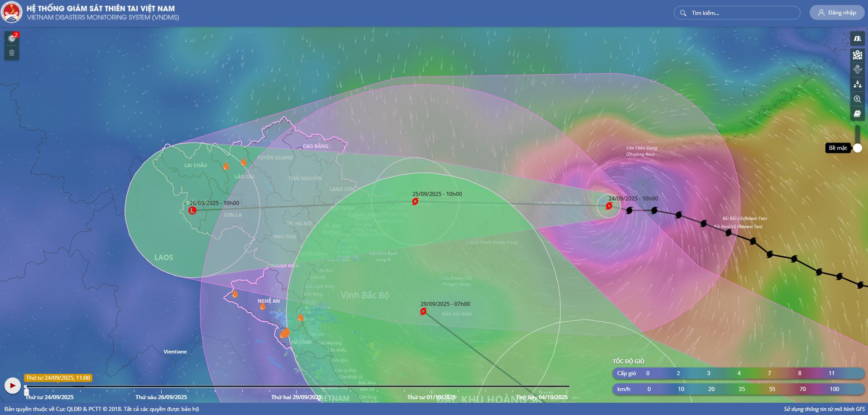Open the basemap book icon
The image size is (868, 415).
pos(857,39)
